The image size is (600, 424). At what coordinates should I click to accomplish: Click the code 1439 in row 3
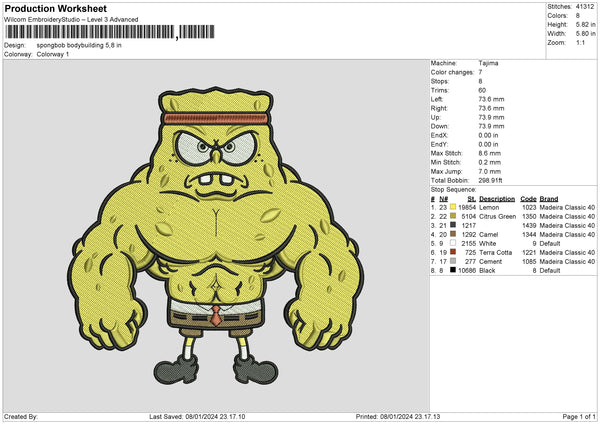(529, 225)
